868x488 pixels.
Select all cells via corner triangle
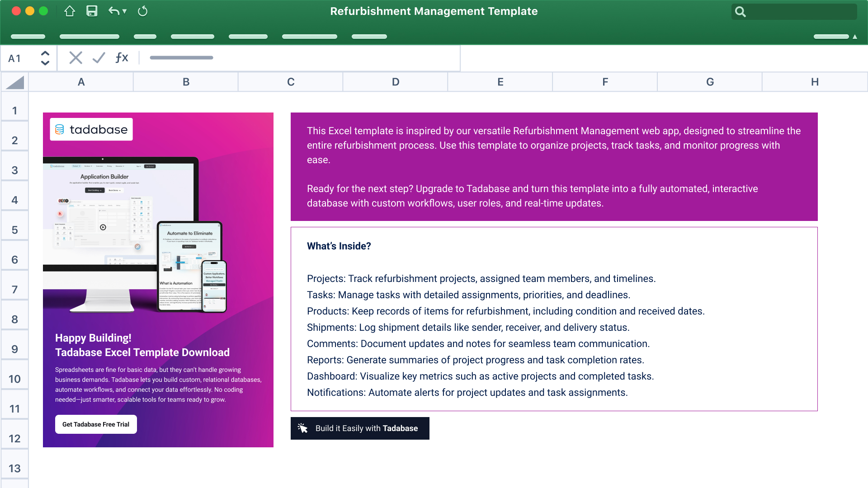coord(15,82)
